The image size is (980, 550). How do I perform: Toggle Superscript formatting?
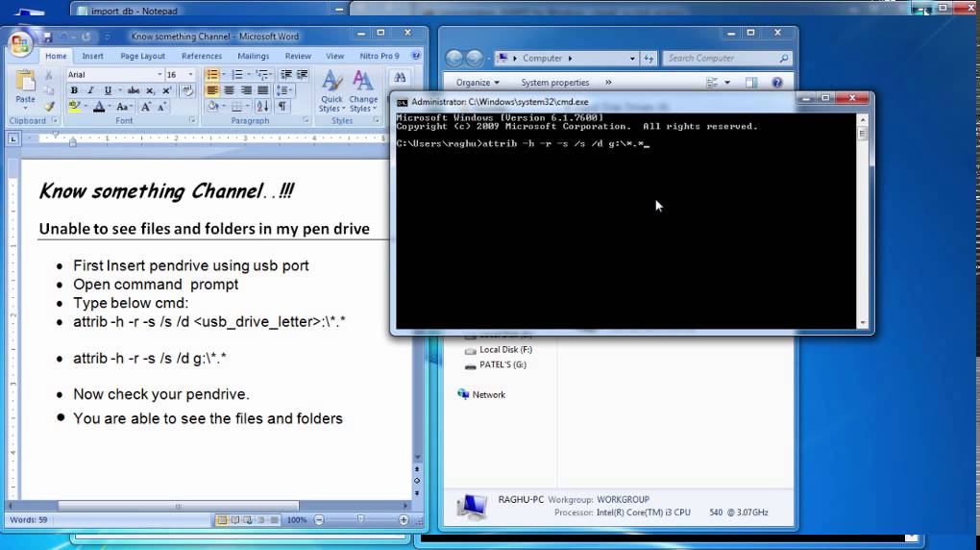(x=166, y=90)
